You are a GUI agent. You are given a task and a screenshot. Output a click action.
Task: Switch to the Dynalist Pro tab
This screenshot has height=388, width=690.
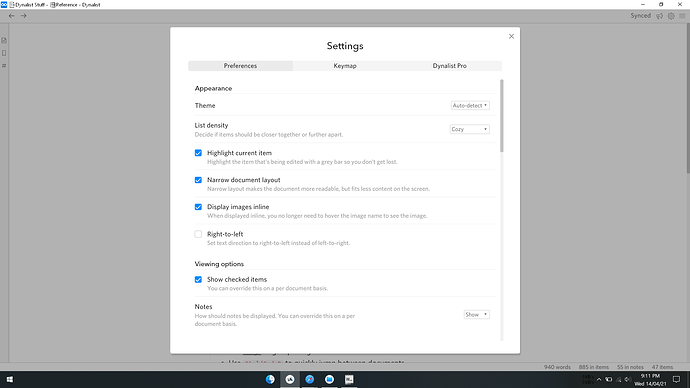(449, 66)
